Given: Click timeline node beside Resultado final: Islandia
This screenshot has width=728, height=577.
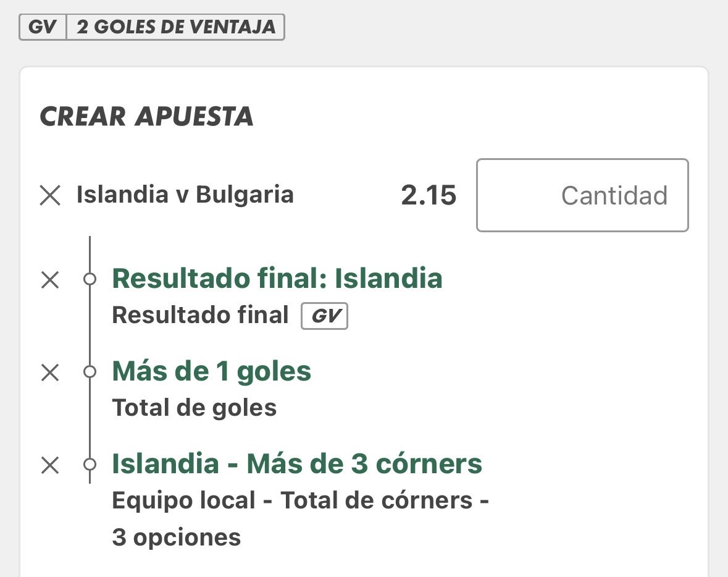Looking at the screenshot, I should tap(90, 279).
